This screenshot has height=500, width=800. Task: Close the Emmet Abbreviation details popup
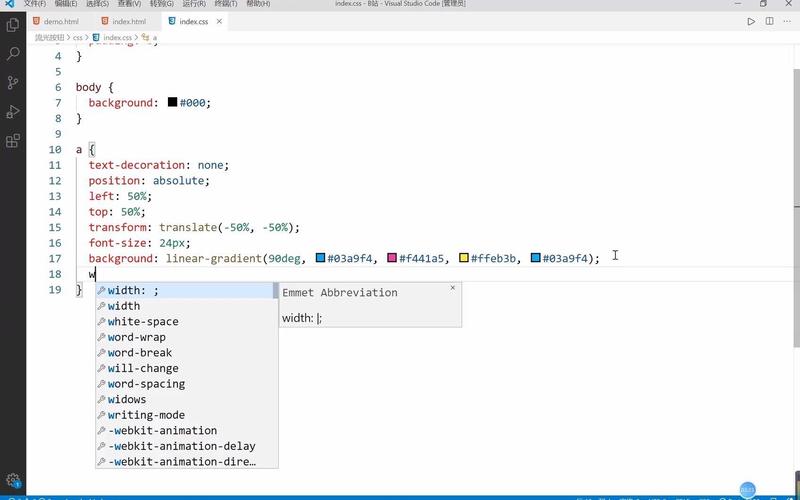pyautogui.click(x=452, y=288)
